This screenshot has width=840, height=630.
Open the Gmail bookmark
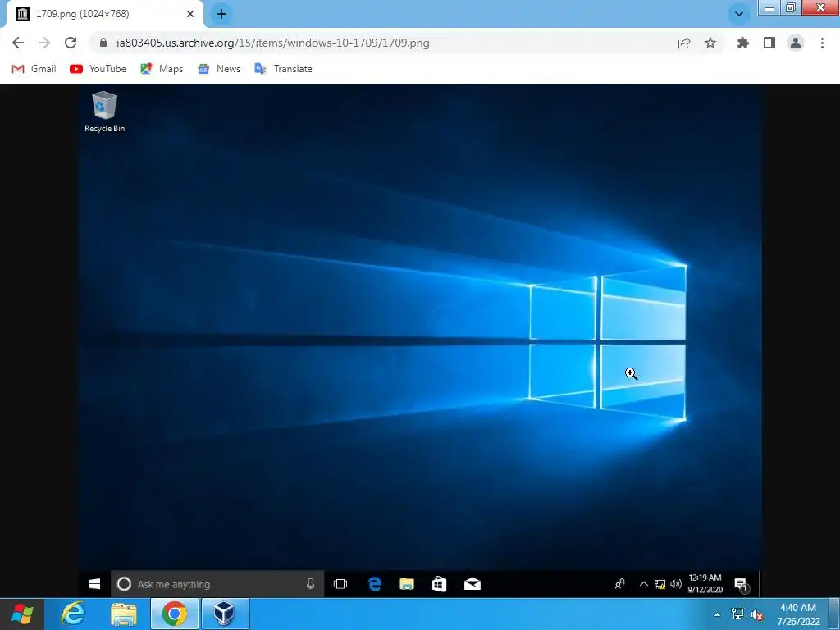pyautogui.click(x=34, y=69)
